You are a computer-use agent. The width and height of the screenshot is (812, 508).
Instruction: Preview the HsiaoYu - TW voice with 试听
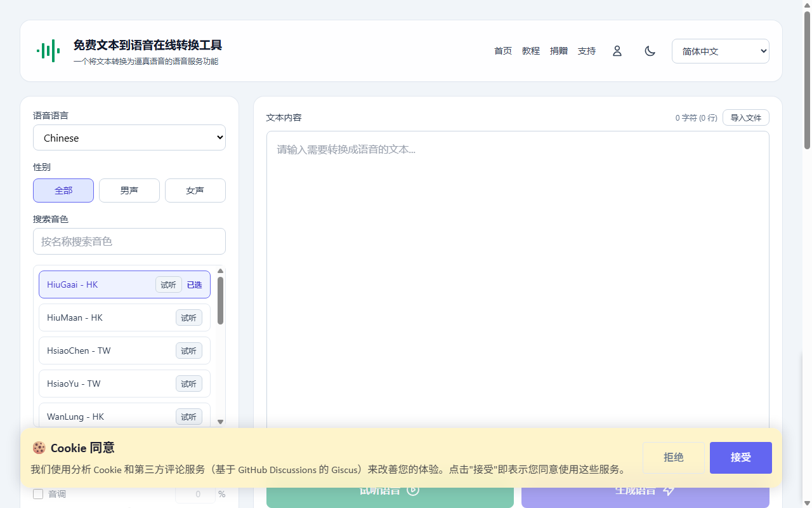coord(189,384)
